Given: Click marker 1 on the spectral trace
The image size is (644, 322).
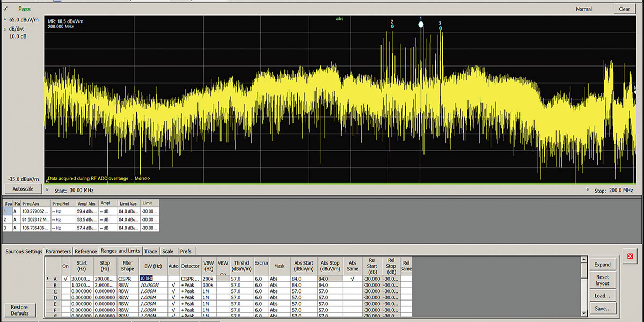Looking at the screenshot, I should [421, 24].
